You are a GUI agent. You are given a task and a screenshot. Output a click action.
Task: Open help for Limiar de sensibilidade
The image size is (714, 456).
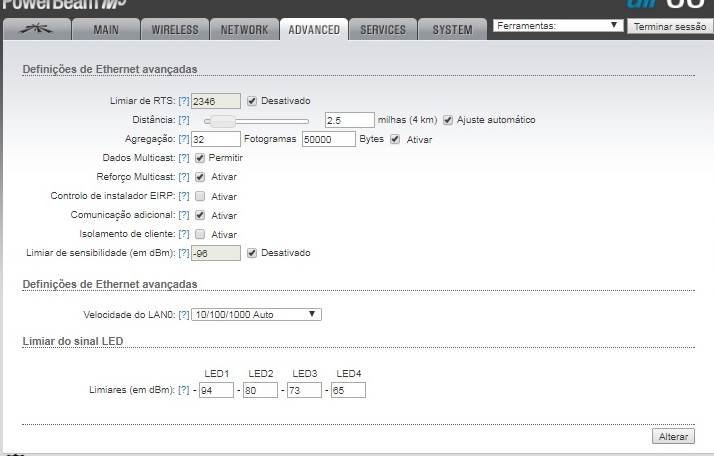[x=184, y=253]
